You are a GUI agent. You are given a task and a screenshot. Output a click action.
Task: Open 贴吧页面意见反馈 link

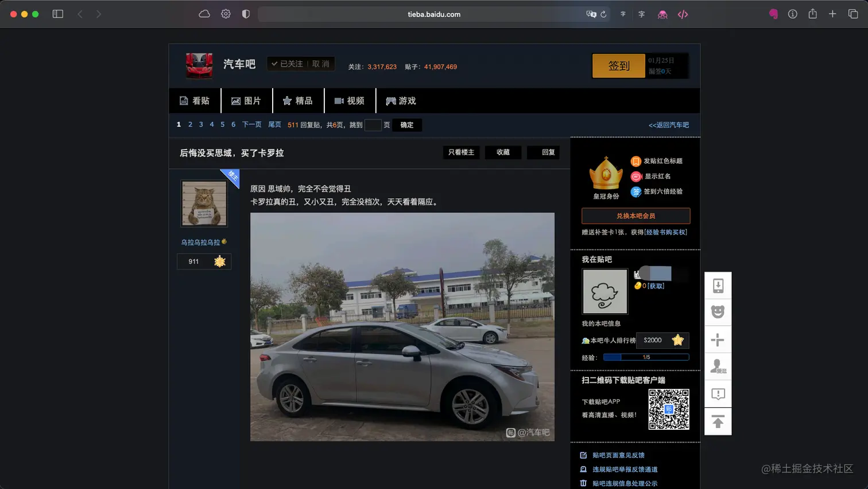(618, 455)
